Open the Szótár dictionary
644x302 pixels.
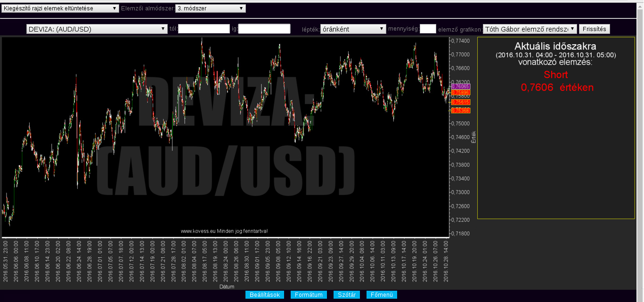tap(347, 295)
